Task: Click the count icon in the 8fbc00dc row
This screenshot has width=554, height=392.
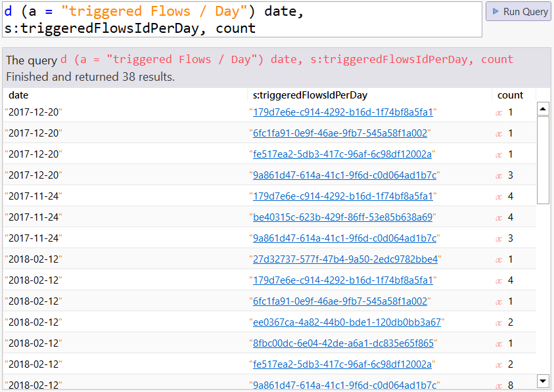Action: (499, 343)
